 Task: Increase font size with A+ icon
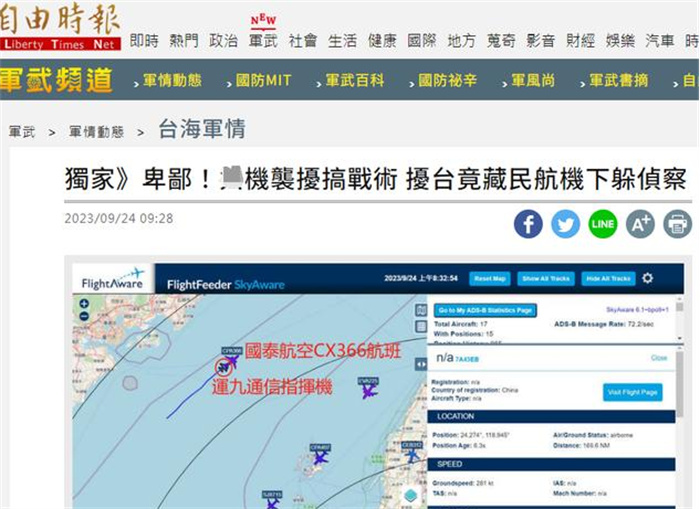pyautogui.click(x=640, y=224)
